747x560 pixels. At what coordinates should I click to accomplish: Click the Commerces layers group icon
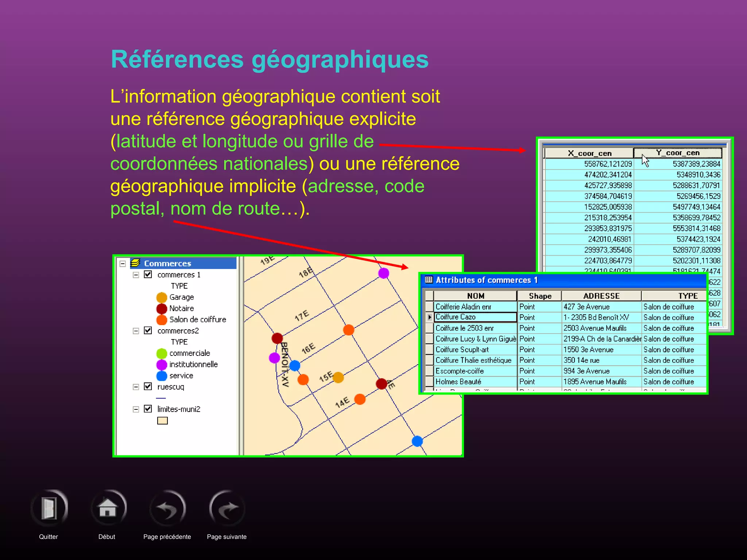coord(135,263)
